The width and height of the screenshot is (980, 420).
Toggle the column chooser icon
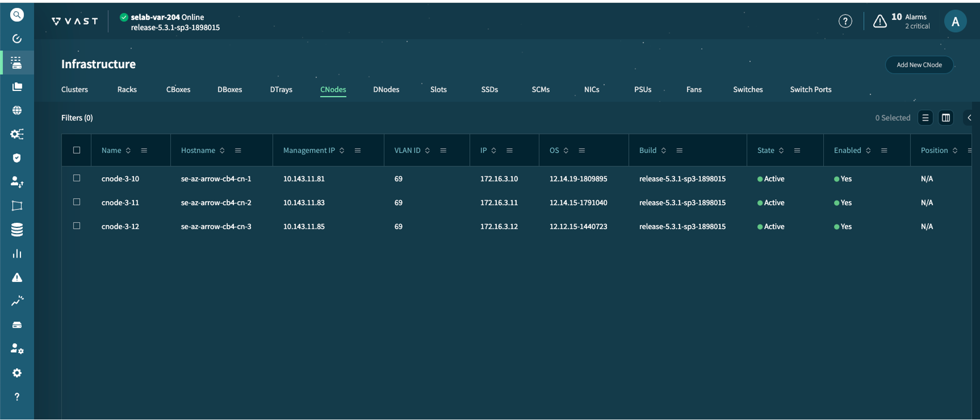pos(946,118)
